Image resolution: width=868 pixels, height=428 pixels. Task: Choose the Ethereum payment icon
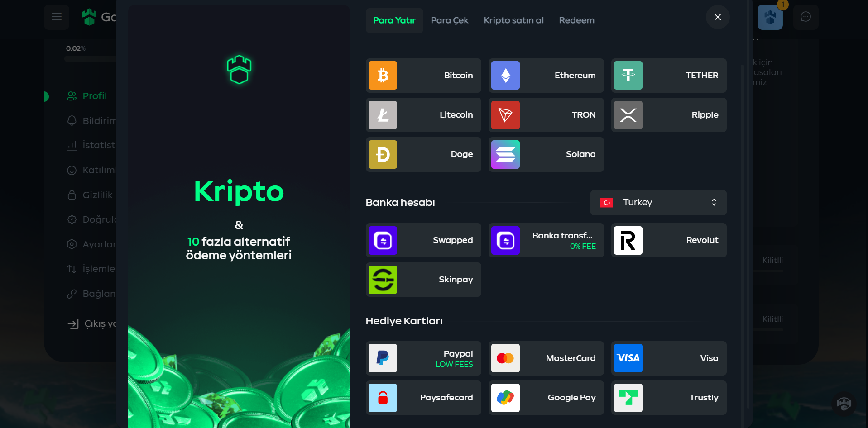click(505, 76)
